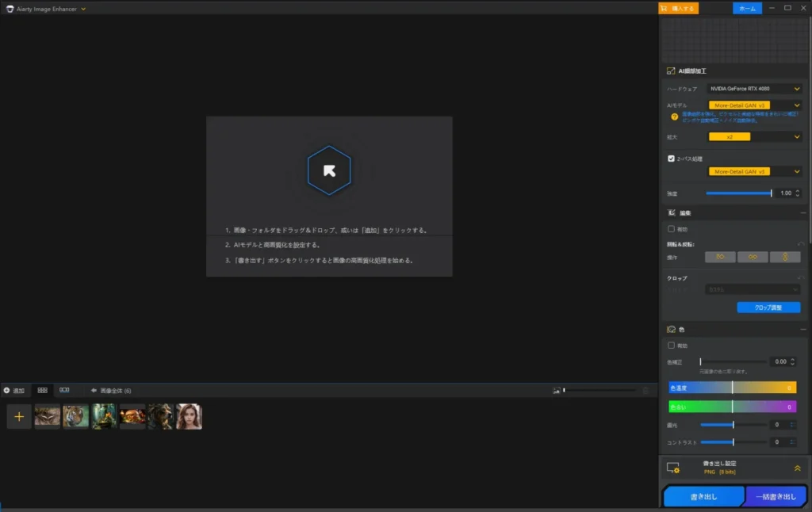
Task: Click the 色 section palette icon
Action: pyautogui.click(x=671, y=329)
